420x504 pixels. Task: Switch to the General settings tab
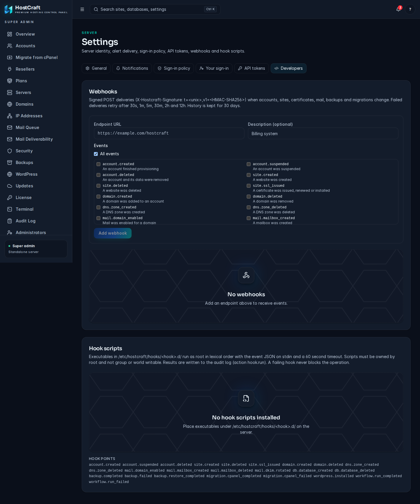[96, 68]
